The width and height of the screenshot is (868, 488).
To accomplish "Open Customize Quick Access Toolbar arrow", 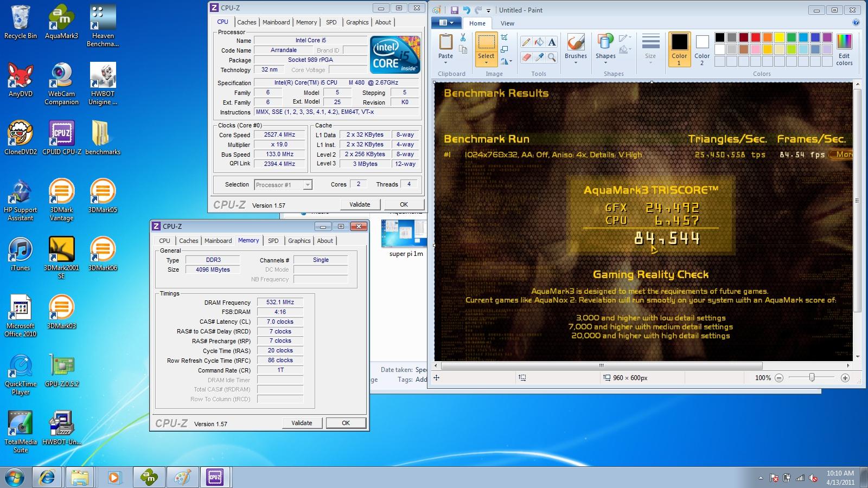I will [488, 10].
